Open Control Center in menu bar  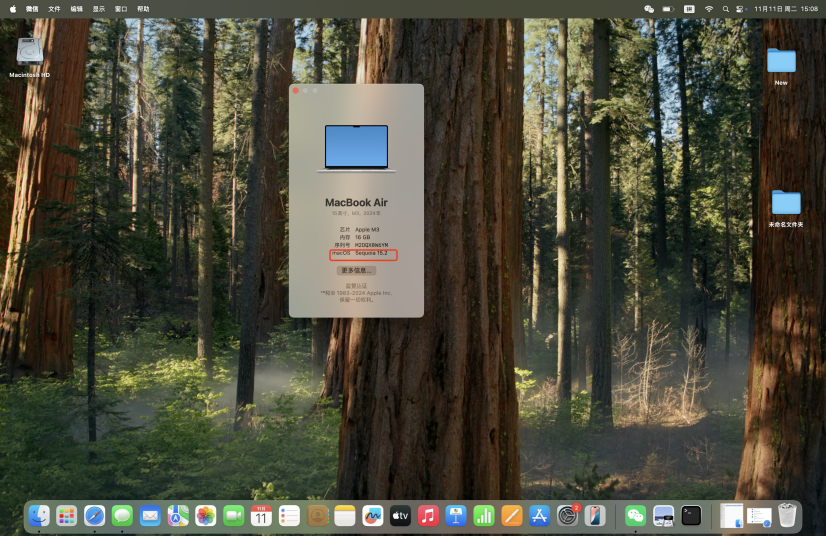coord(741,9)
